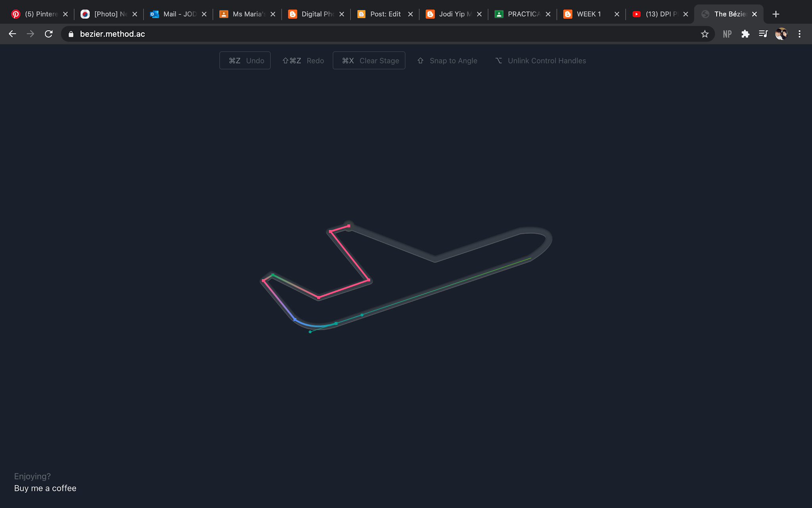Toggle Snap to Angle option
812x508 pixels.
tap(447, 61)
